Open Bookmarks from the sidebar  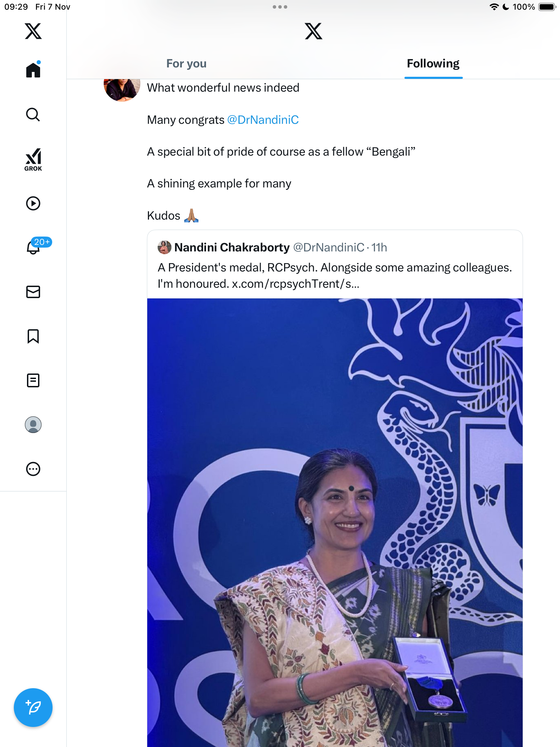point(33,336)
